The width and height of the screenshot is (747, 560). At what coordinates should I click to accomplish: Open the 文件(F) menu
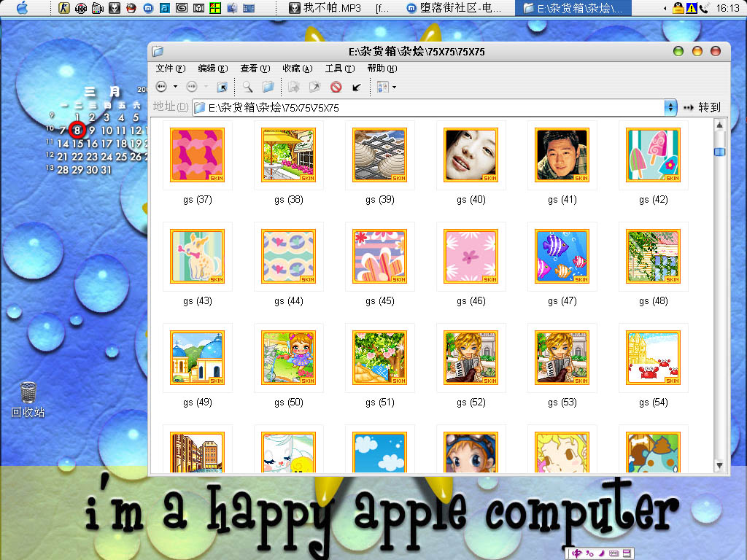click(171, 68)
